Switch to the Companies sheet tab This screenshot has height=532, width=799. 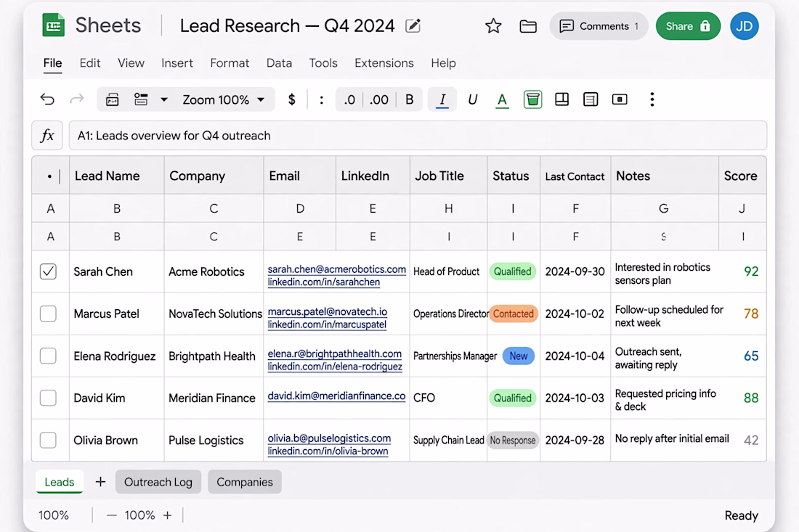(245, 482)
